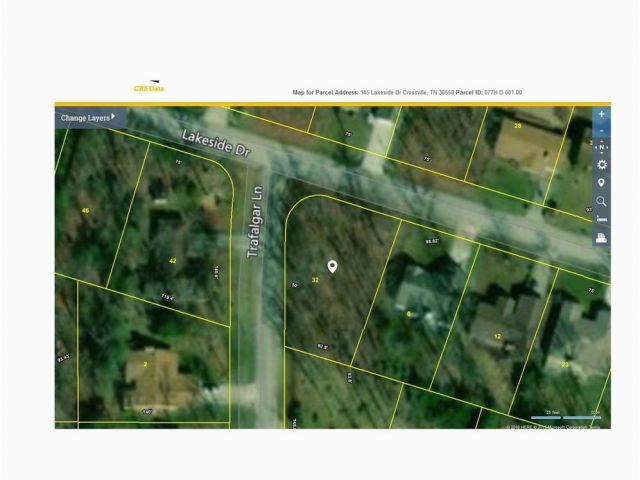Click parcel 12 on the map

(497, 336)
